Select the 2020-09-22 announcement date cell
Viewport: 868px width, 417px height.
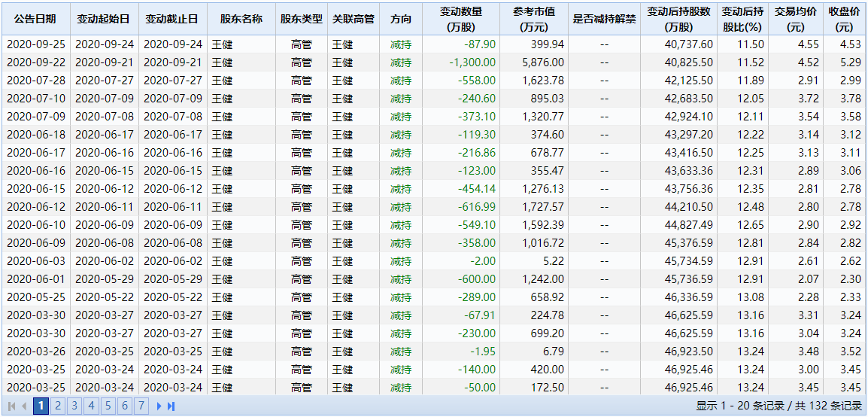coord(35,62)
